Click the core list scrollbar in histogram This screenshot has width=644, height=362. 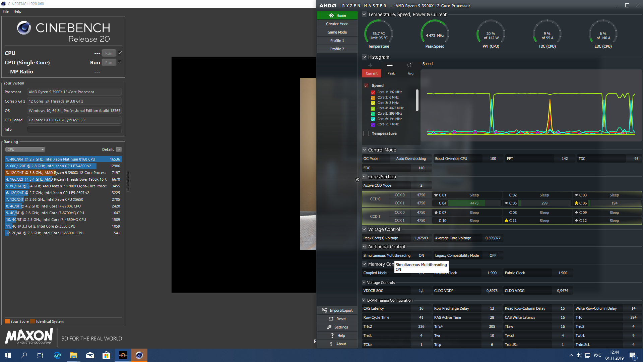pos(417,100)
